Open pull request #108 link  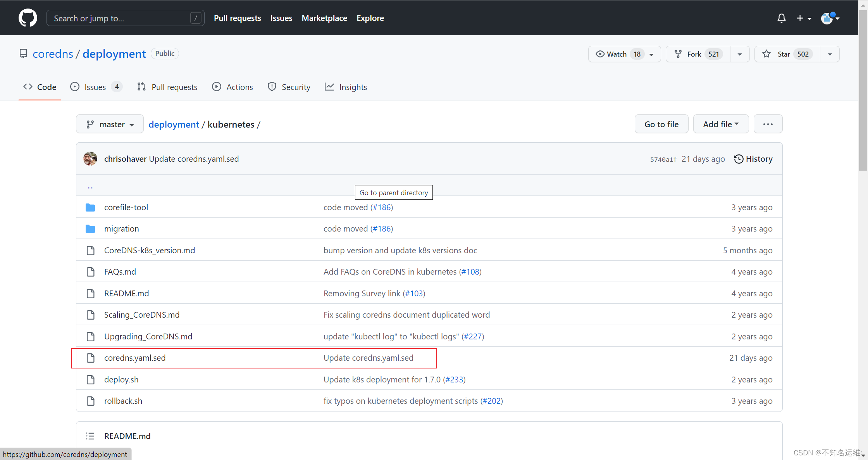click(470, 272)
